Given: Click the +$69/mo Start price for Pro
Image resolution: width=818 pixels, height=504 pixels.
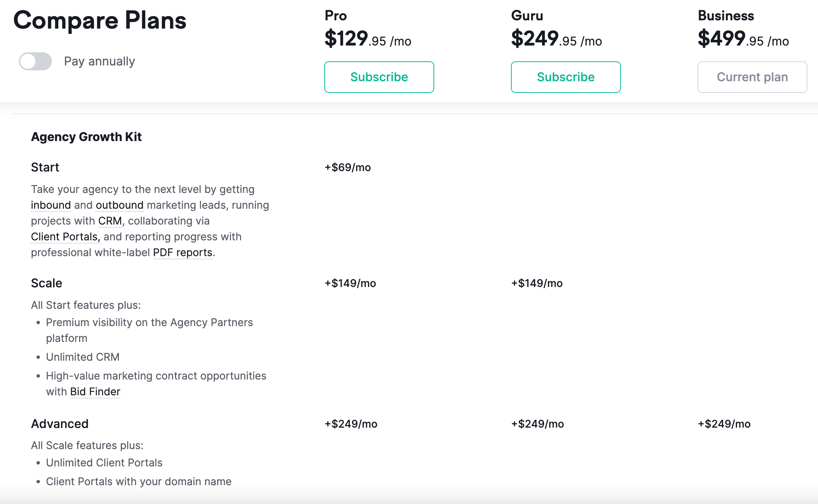Looking at the screenshot, I should coord(348,167).
